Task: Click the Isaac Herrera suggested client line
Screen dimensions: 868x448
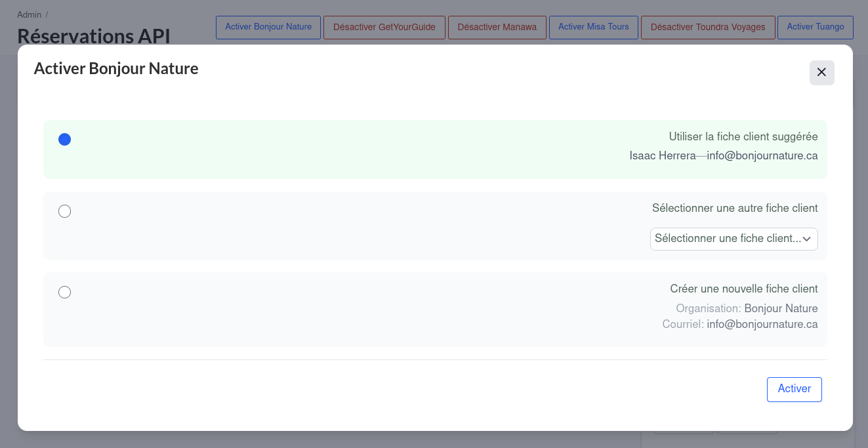Action: [723, 155]
